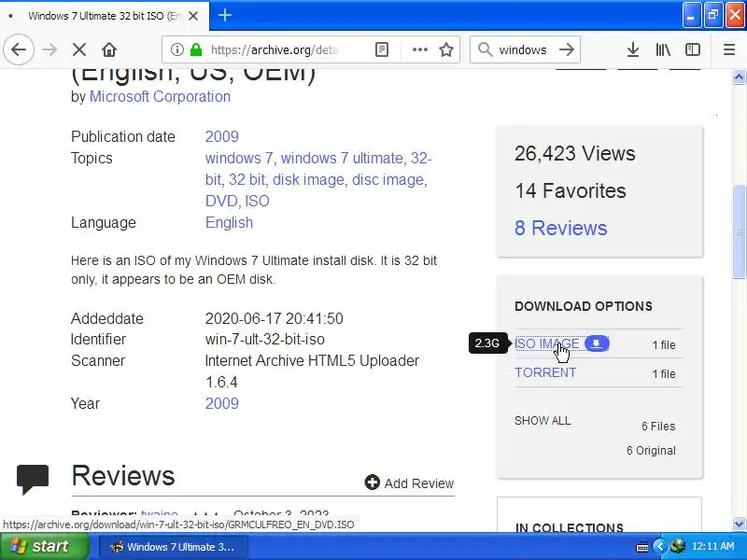
Task: Open the 2009 publication date link
Action: click(221, 136)
